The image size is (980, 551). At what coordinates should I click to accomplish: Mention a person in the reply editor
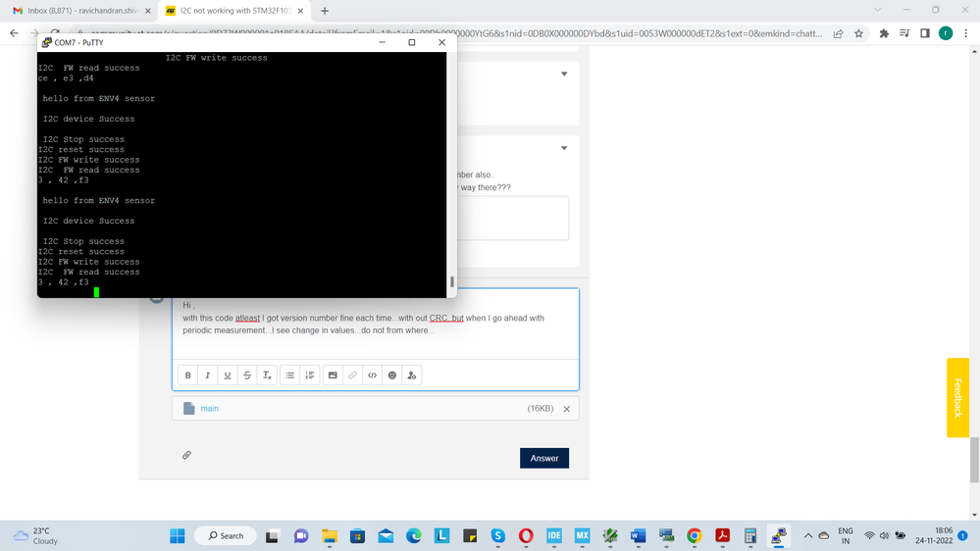point(412,376)
